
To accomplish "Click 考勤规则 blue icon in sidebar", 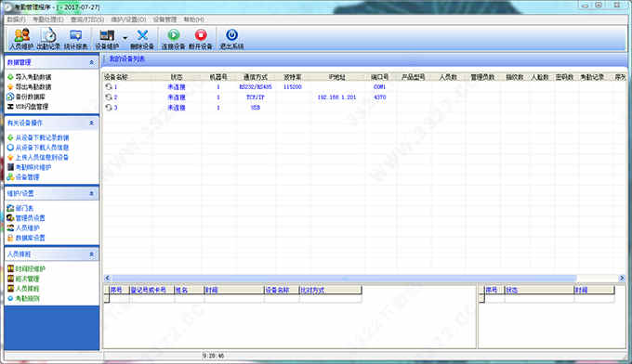I will tap(10, 298).
